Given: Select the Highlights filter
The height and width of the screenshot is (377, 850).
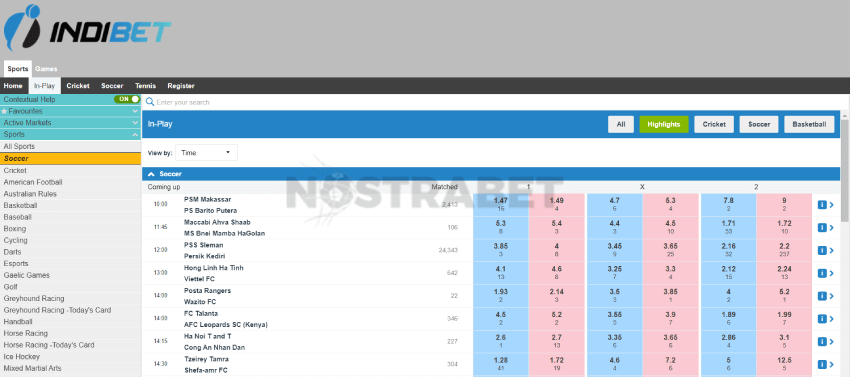Looking at the screenshot, I should (664, 124).
